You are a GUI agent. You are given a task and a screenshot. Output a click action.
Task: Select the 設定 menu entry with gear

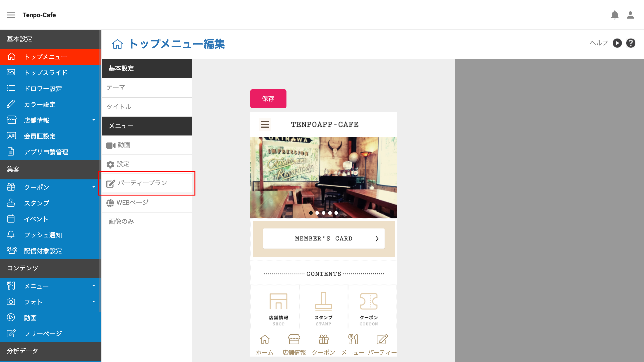(x=147, y=164)
